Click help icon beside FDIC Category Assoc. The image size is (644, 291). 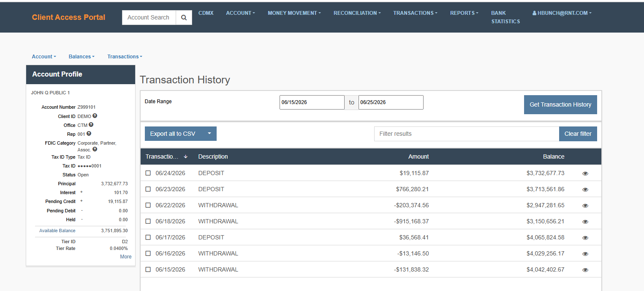pos(95,149)
